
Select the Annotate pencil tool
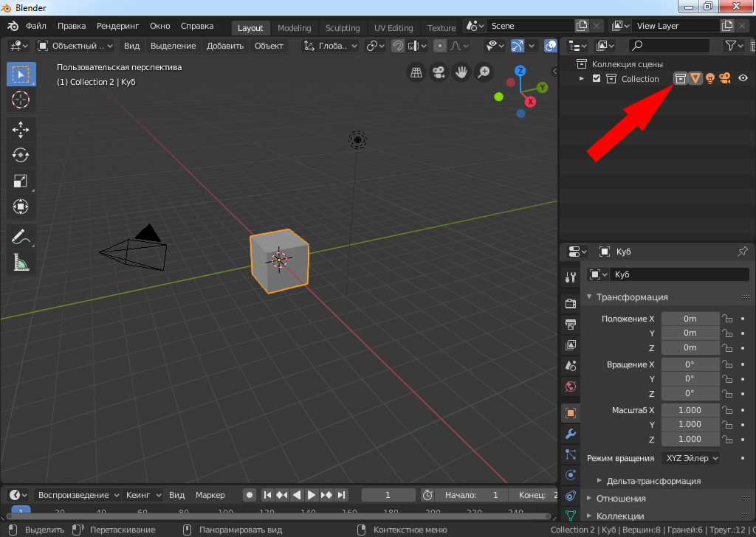click(21, 237)
